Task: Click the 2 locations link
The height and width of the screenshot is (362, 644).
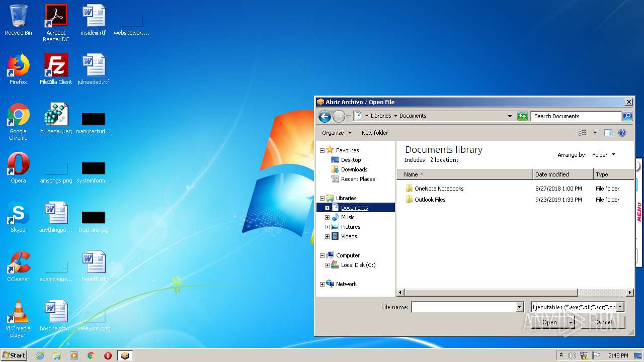Action: [x=444, y=160]
